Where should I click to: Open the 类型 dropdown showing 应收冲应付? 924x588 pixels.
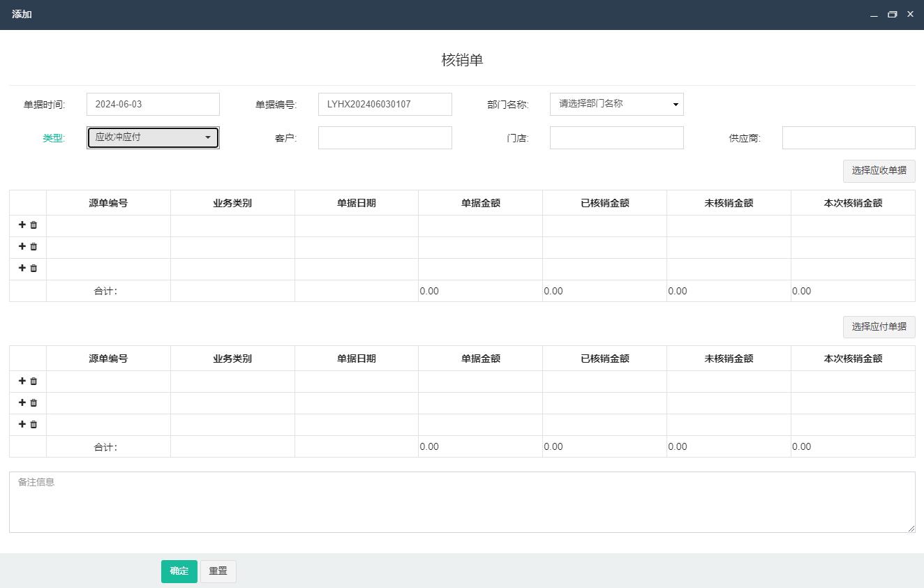coord(153,137)
